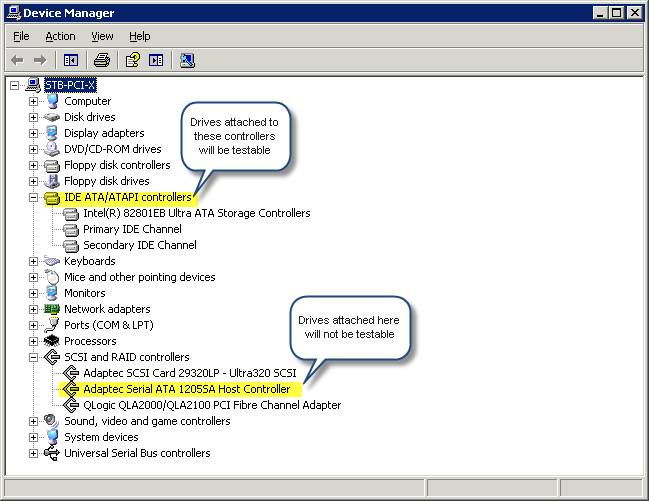The height and width of the screenshot is (501, 649).
Task: Open the Action menu
Action: (60, 36)
